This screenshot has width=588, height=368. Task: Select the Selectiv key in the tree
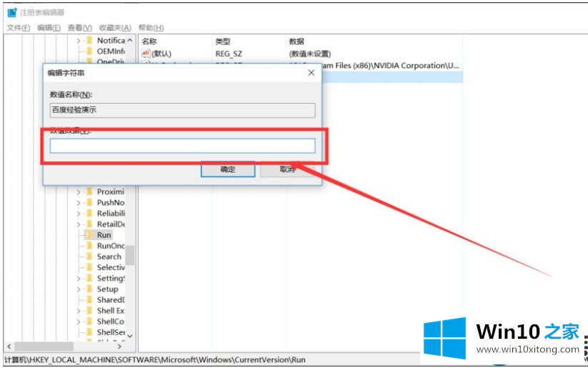[x=111, y=267]
